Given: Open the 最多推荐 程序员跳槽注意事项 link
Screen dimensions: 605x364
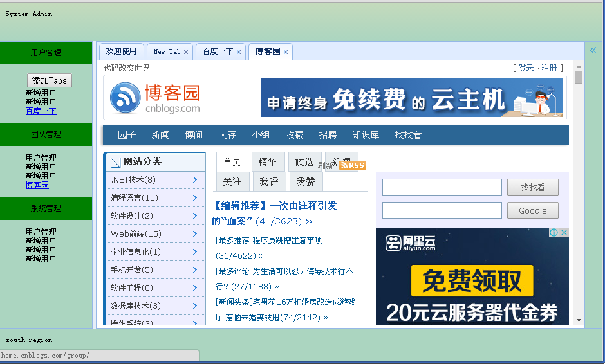Looking at the screenshot, I should pos(269,248).
